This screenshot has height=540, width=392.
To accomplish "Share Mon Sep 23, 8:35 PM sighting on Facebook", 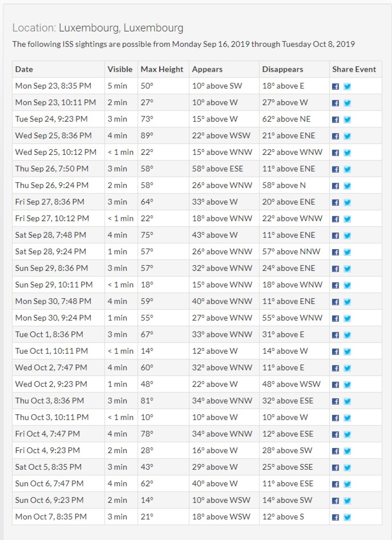I will [335, 87].
